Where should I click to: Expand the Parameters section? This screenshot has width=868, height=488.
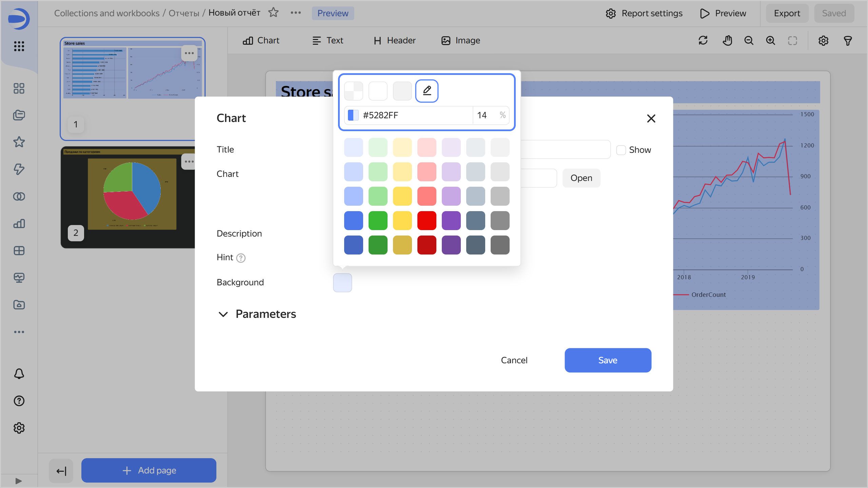click(x=223, y=314)
